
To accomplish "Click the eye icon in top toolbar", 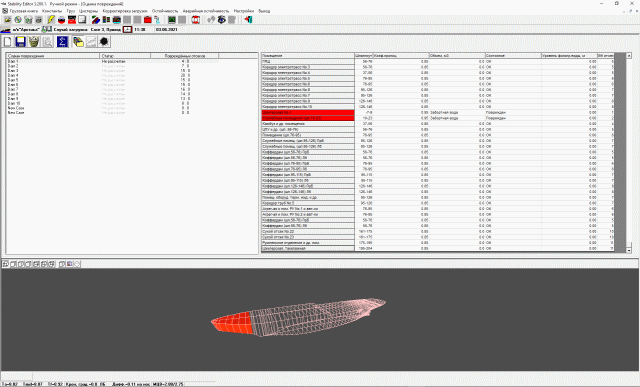I will [x=222, y=20].
